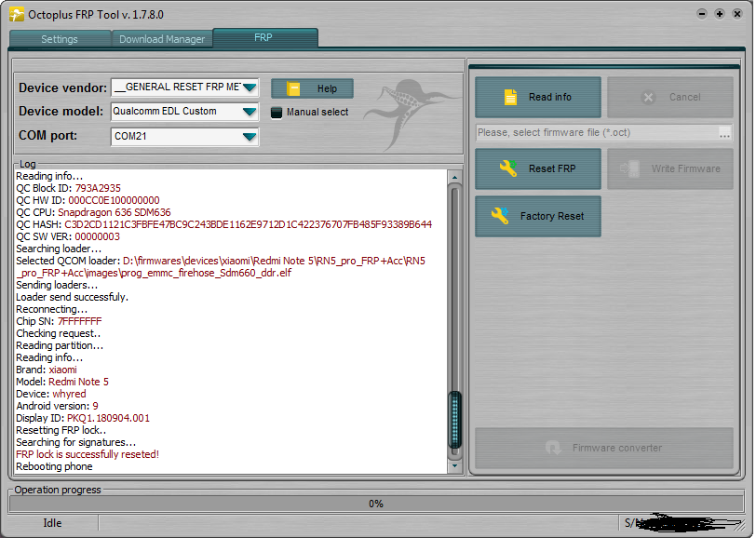Click the greyed-out Firmware converter label
This screenshot has width=756, height=538.
coord(617,448)
